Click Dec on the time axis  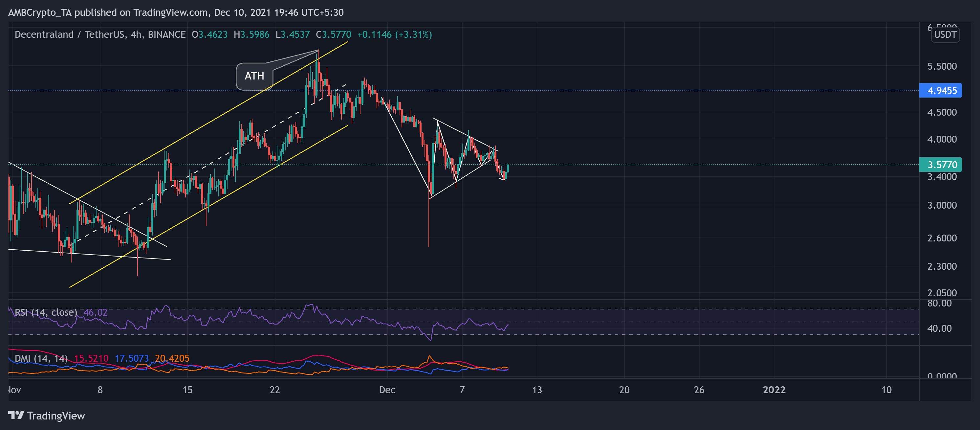(x=387, y=390)
